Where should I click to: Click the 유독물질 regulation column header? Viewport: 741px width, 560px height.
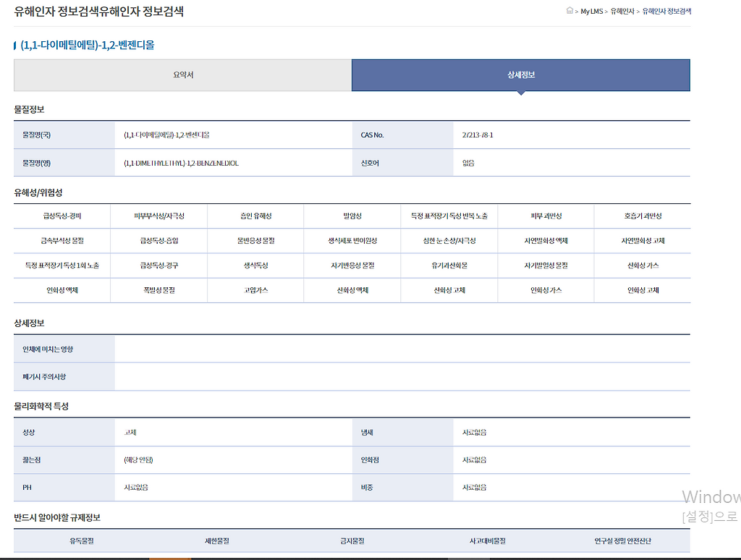(x=81, y=540)
